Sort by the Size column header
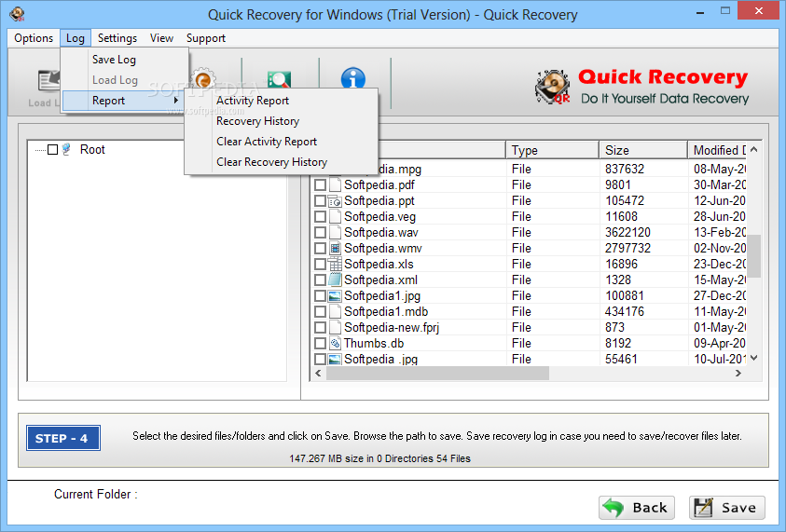786x532 pixels. click(643, 150)
